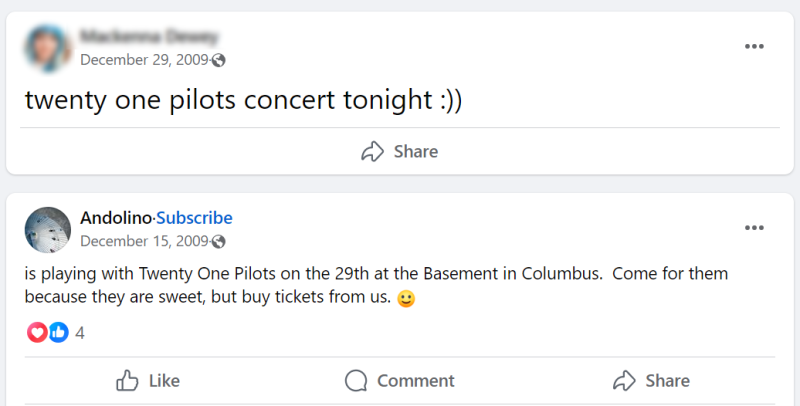Click the December 15, 2009 timestamp
Screen dimensions: 800x406
coord(144,241)
